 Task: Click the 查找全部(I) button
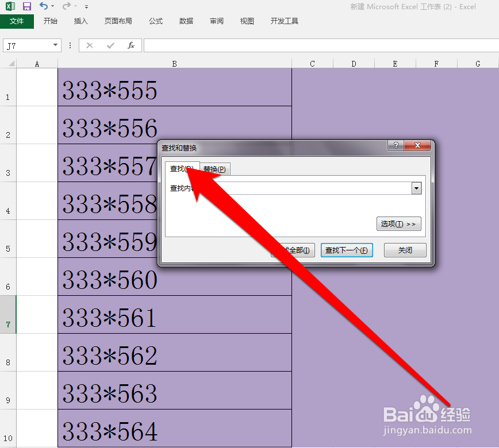click(x=293, y=250)
